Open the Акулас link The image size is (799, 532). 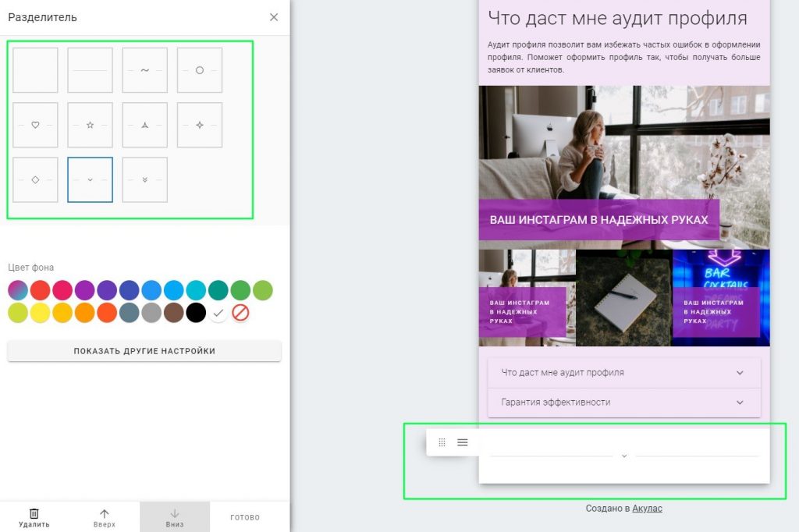pyautogui.click(x=647, y=508)
